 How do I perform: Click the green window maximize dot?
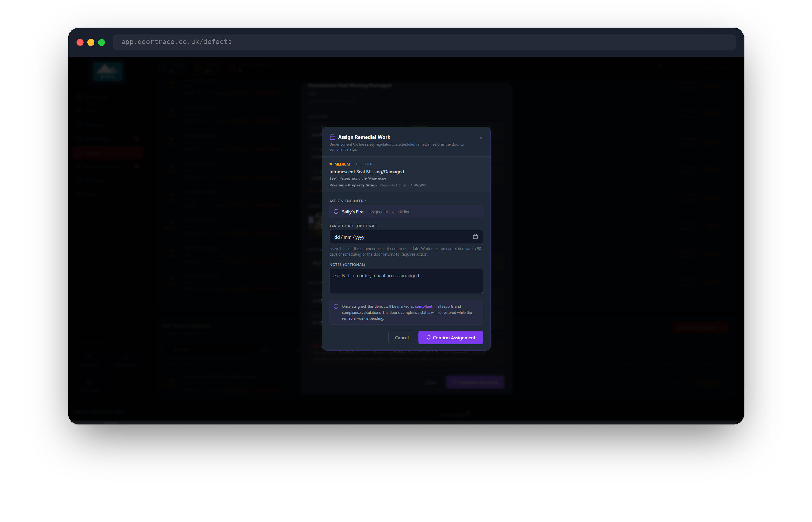102,42
